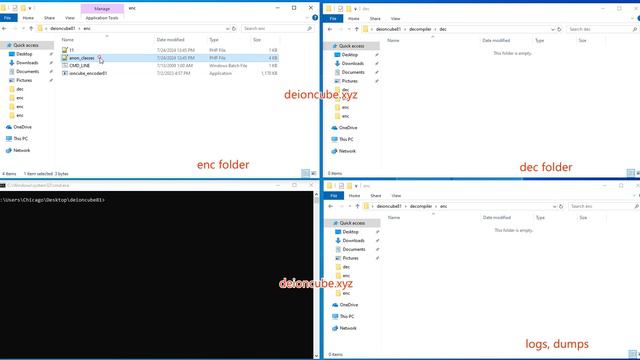Open Pictures in the decompiler dec window sidebar
Screen dimensions: 640x360
coord(349,81)
